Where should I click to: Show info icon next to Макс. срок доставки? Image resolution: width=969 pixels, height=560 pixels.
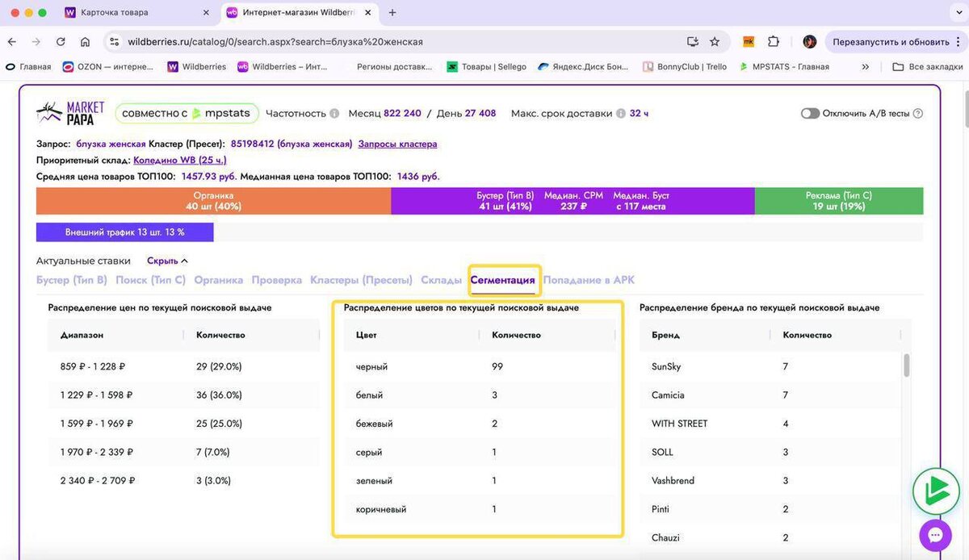pyautogui.click(x=621, y=114)
